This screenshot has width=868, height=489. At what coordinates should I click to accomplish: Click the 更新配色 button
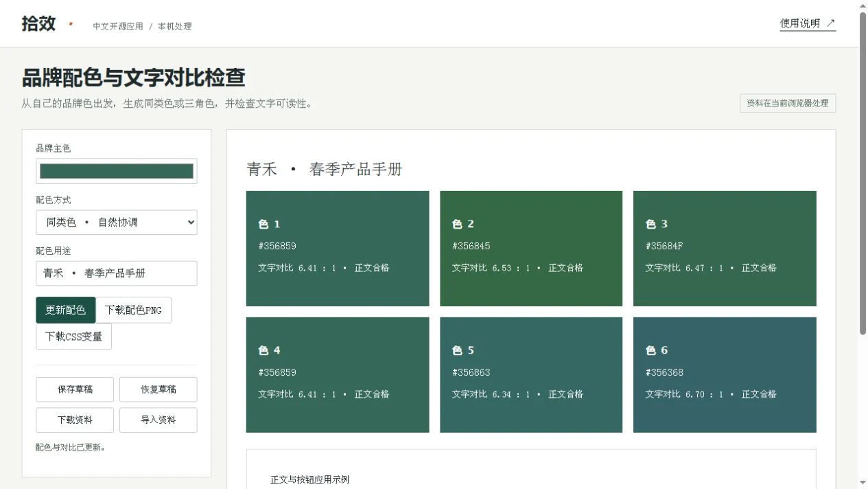pos(66,310)
